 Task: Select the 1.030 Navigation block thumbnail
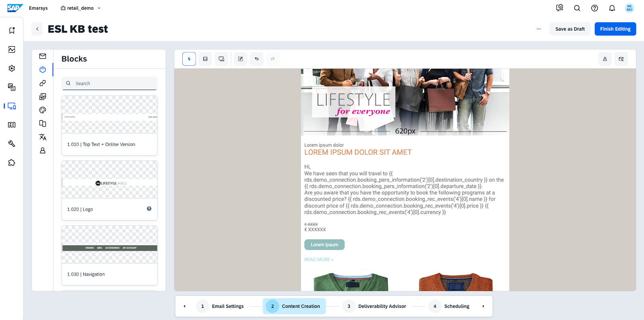(x=109, y=245)
